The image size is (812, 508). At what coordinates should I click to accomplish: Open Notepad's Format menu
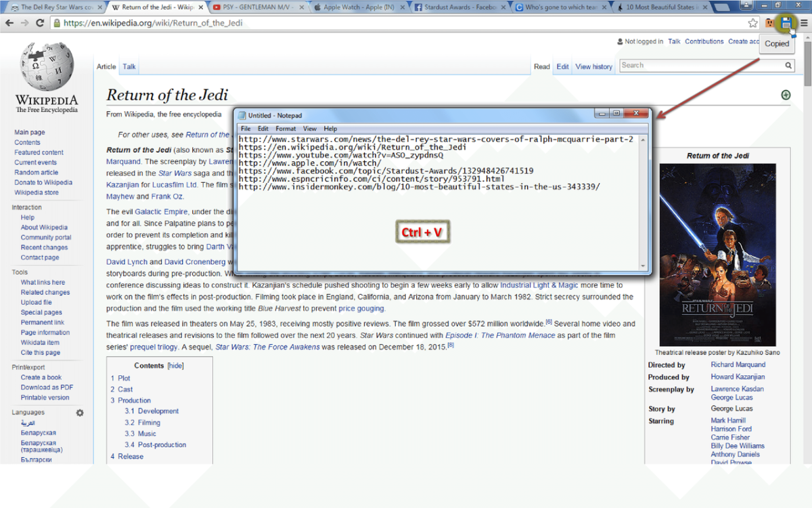tap(286, 129)
